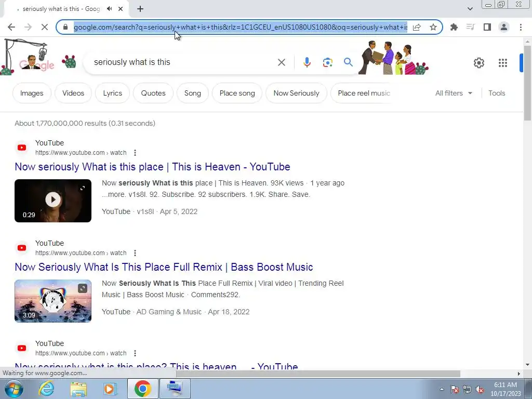The image size is (532, 399).
Task: Play the 0:29 video thumbnail
Action: point(53,201)
